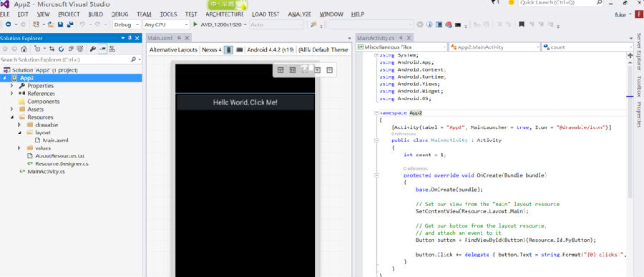This screenshot has height=277, width=644.
Task: Click Collapse All icon in Solution Explorer
Action: click(70, 49)
